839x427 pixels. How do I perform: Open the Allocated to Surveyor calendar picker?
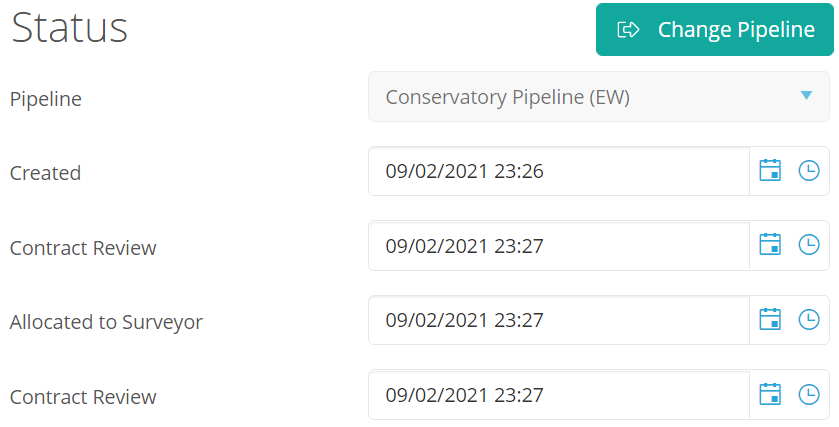[770, 319]
